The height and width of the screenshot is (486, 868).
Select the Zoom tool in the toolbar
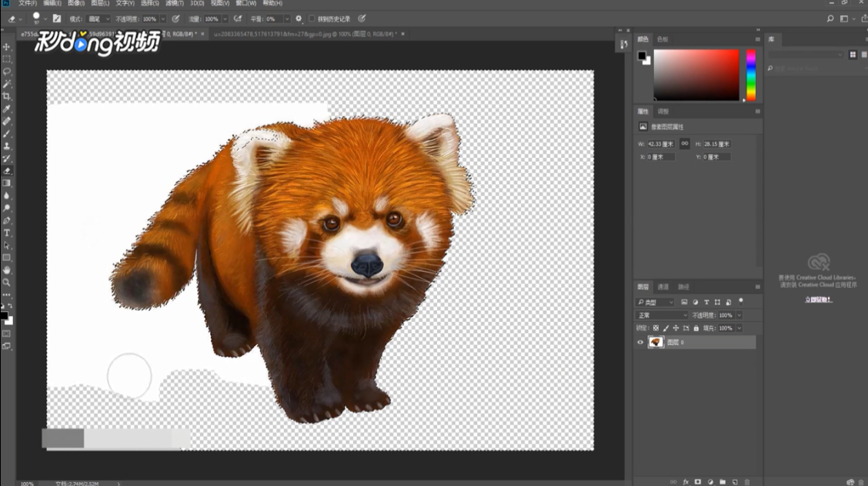click(7, 283)
